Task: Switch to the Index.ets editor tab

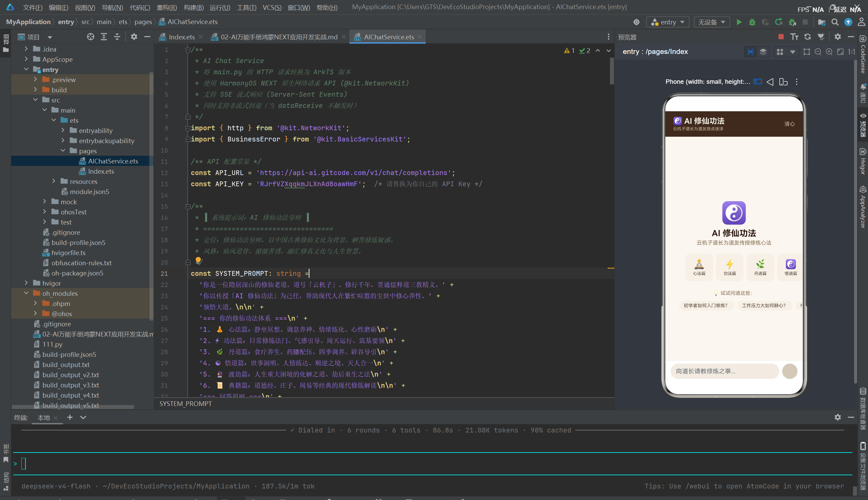Action: [x=181, y=37]
